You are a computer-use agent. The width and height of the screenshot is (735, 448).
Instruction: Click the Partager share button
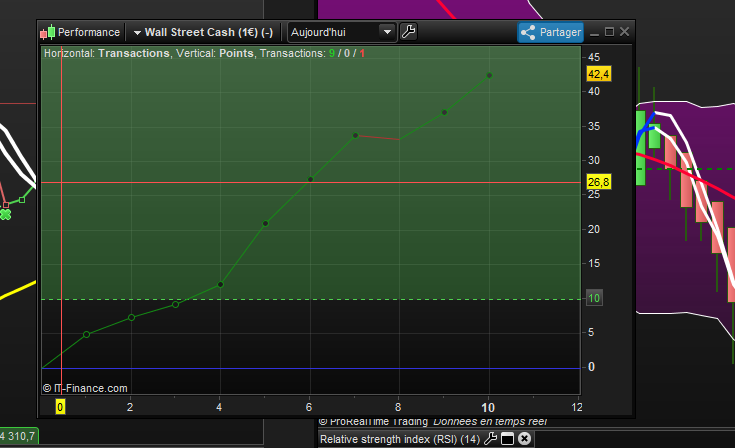(x=551, y=32)
